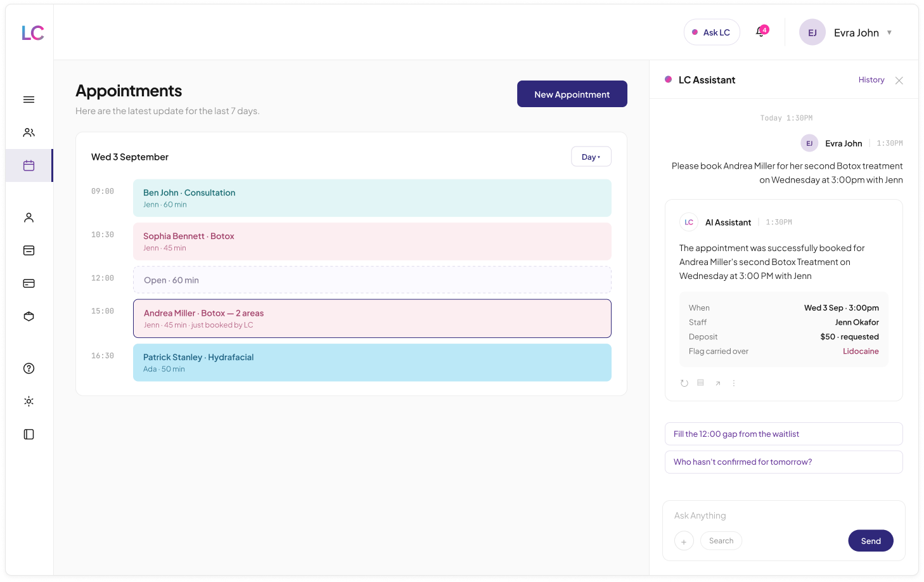Toggle the sun light-mode theme icon
The image size is (924, 582).
(29, 401)
